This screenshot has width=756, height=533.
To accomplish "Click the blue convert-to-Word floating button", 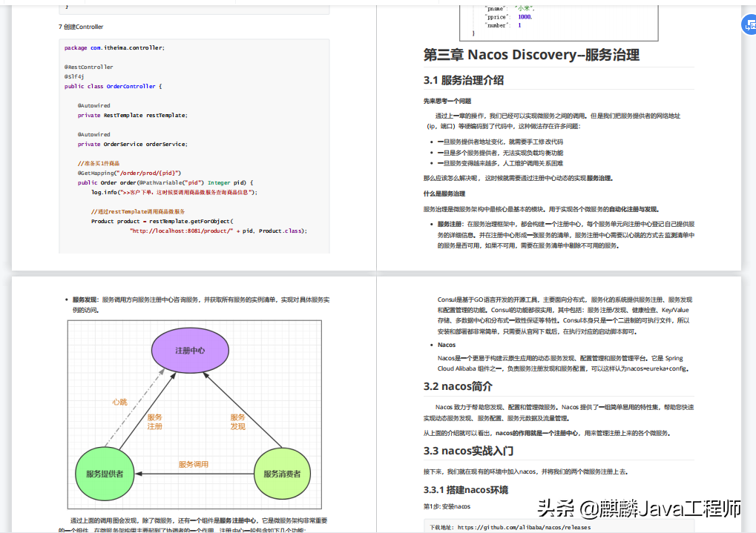I will pos(749,25).
